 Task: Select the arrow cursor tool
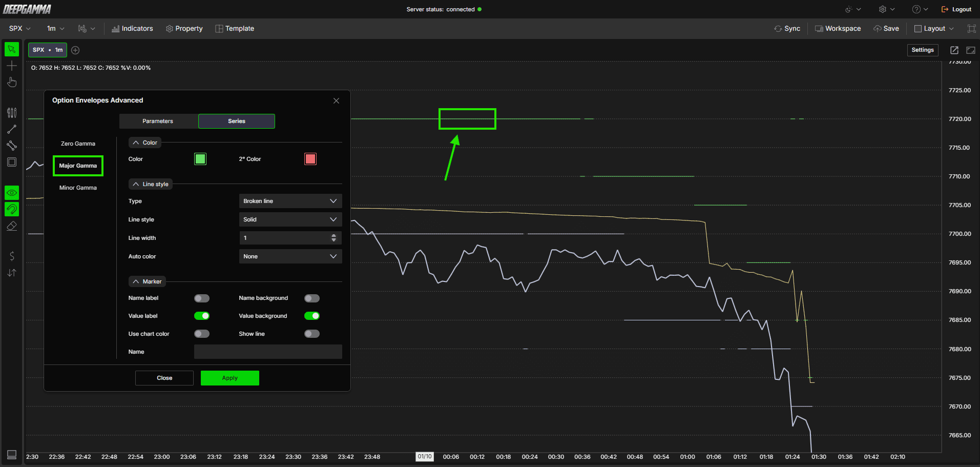click(12, 49)
